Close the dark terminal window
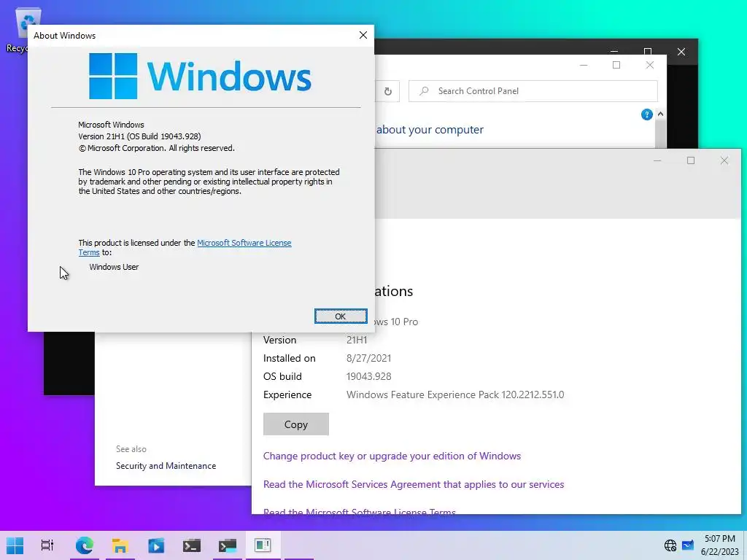747x560 pixels. click(x=681, y=52)
